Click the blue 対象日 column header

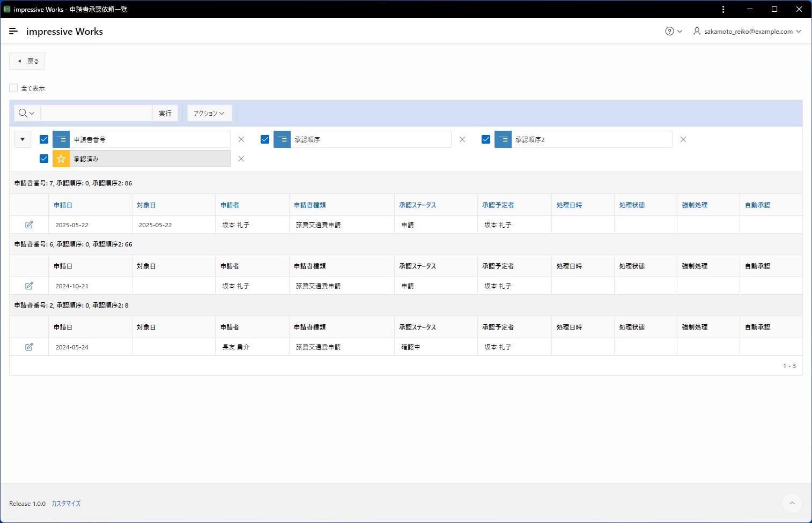[146, 205]
